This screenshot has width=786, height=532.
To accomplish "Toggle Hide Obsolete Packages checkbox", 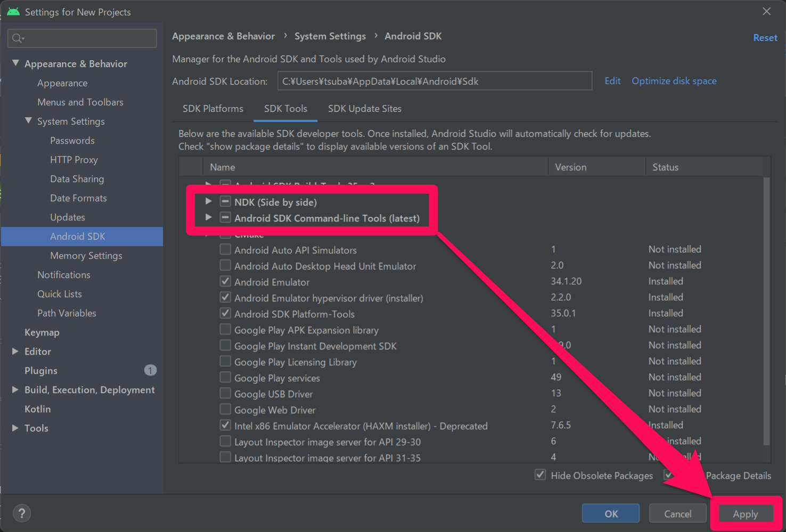I will coord(540,474).
